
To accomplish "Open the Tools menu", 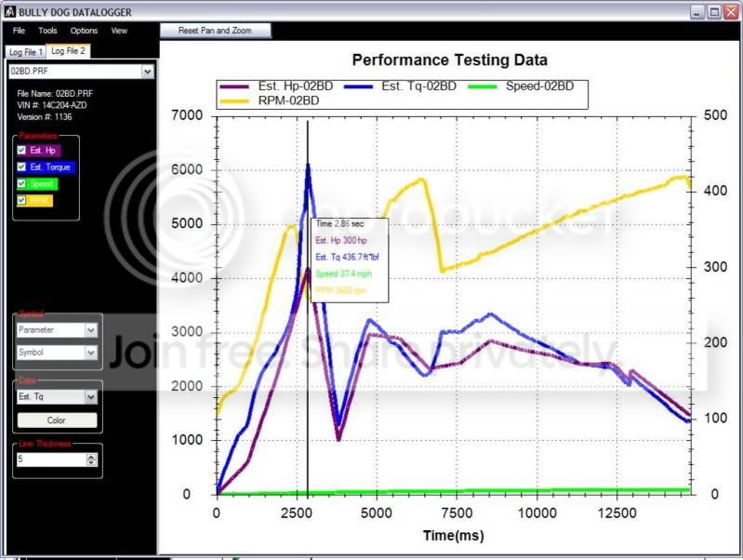I will tap(47, 31).
